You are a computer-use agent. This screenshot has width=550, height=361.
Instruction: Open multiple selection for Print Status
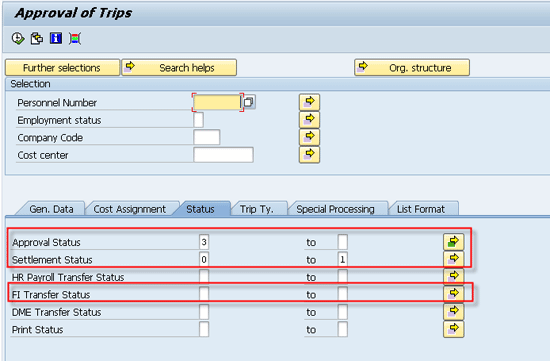point(454,329)
